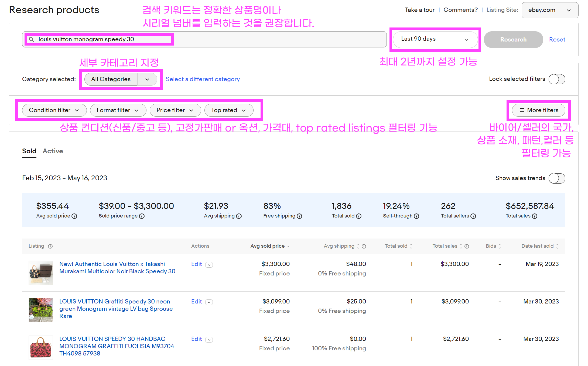Image resolution: width=588 pixels, height=366 pixels.
Task: Edit the Graffiti neon green listing
Action: coord(196,302)
